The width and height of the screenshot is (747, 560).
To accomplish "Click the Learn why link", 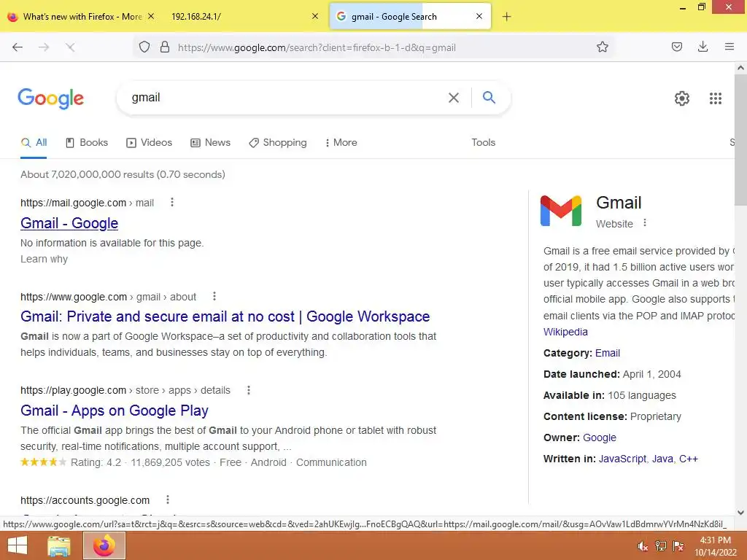I will pyautogui.click(x=44, y=259).
